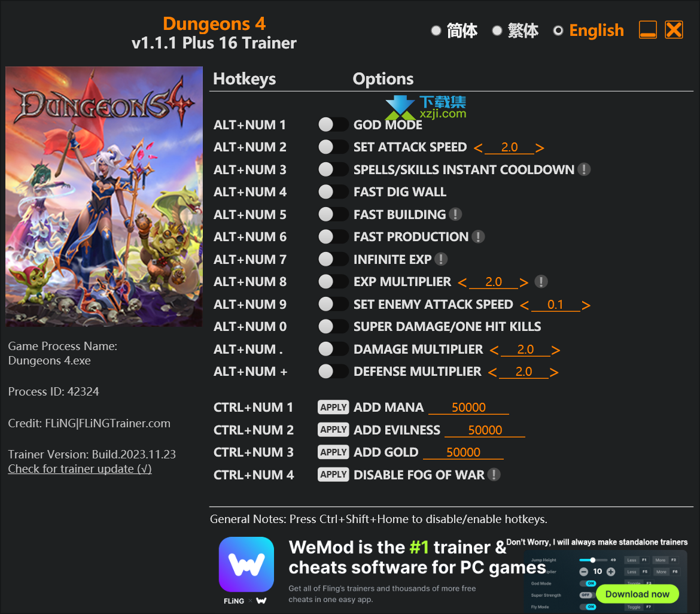
Task: Click the Fast Building info icon
Action: coord(455,214)
